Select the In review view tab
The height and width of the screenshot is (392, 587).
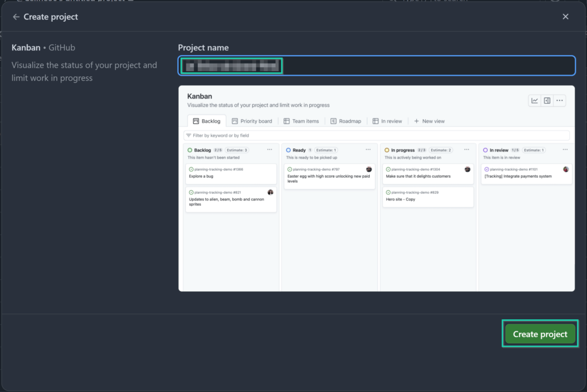point(387,121)
